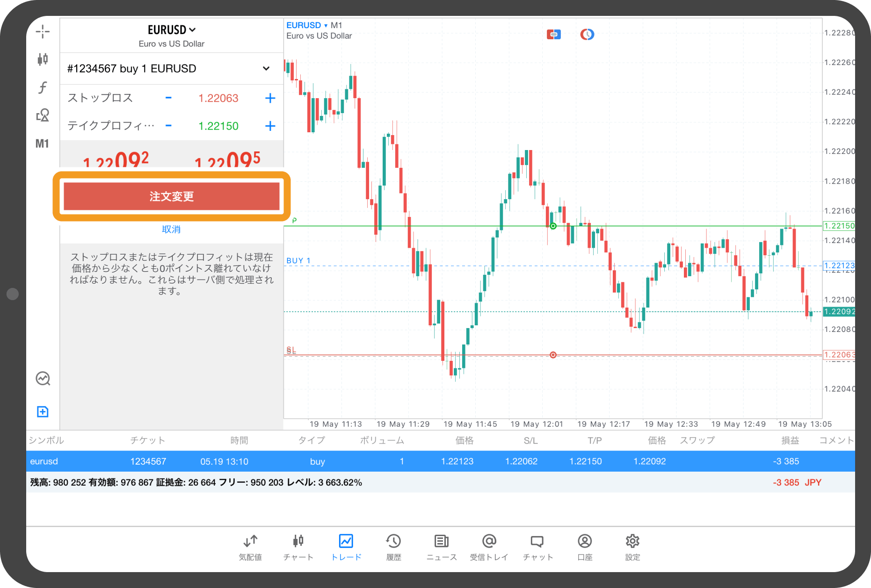Tap the new order plus icon
This screenshot has width=871, height=588.
[43, 412]
